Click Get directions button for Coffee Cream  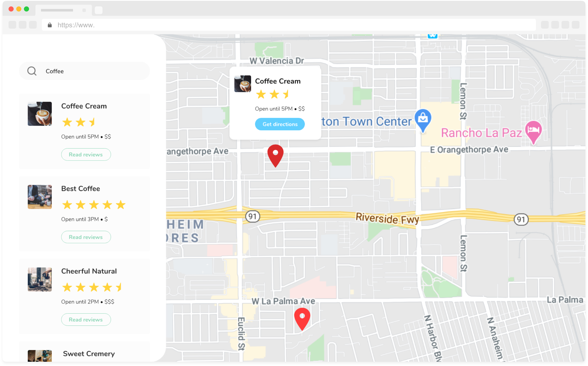click(x=280, y=124)
